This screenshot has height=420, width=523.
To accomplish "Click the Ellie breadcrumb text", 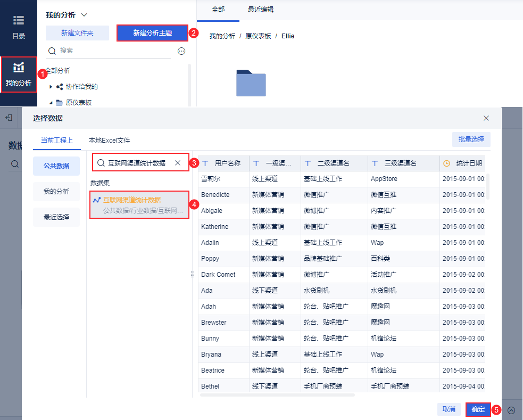I will [288, 36].
